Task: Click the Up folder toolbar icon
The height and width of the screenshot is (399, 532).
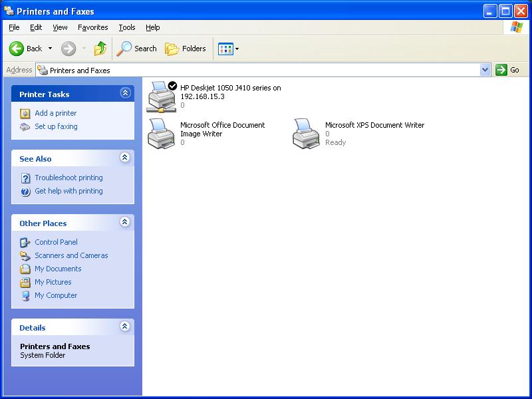Action: pos(100,49)
